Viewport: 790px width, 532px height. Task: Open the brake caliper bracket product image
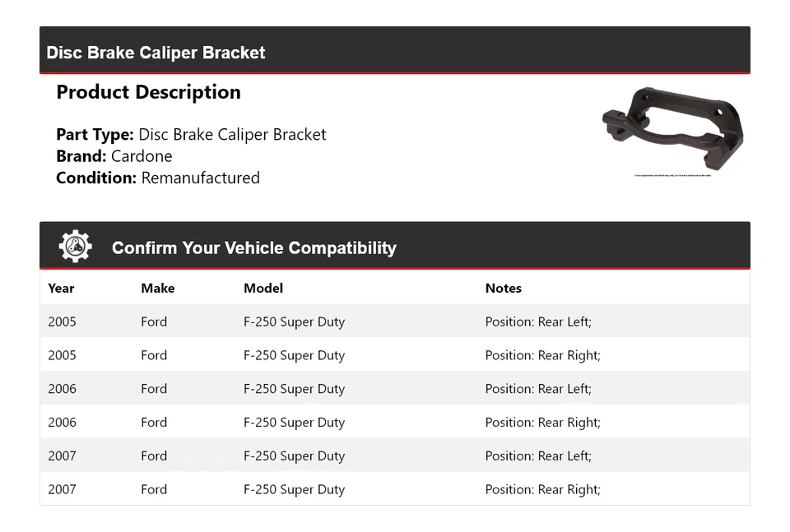click(x=672, y=131)
